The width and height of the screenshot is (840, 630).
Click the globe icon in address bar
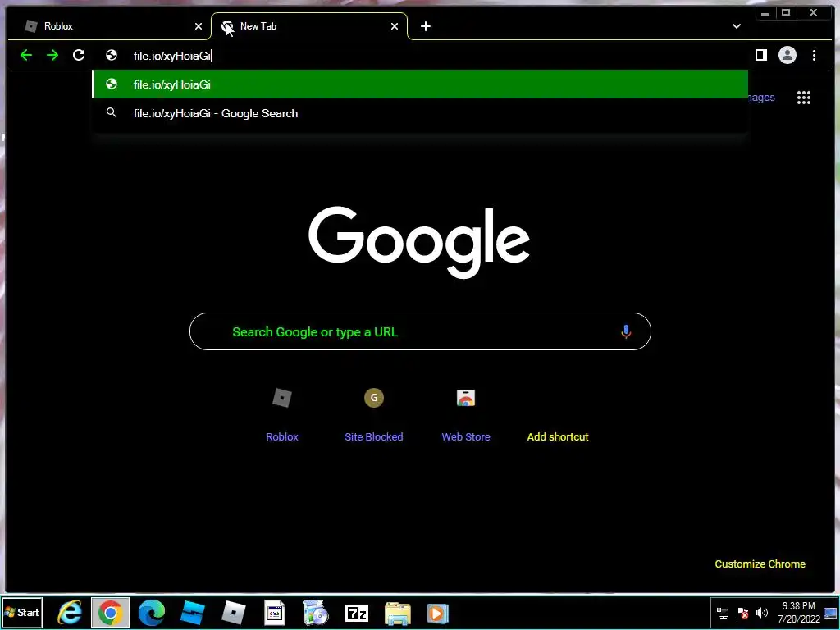point(112,55)
